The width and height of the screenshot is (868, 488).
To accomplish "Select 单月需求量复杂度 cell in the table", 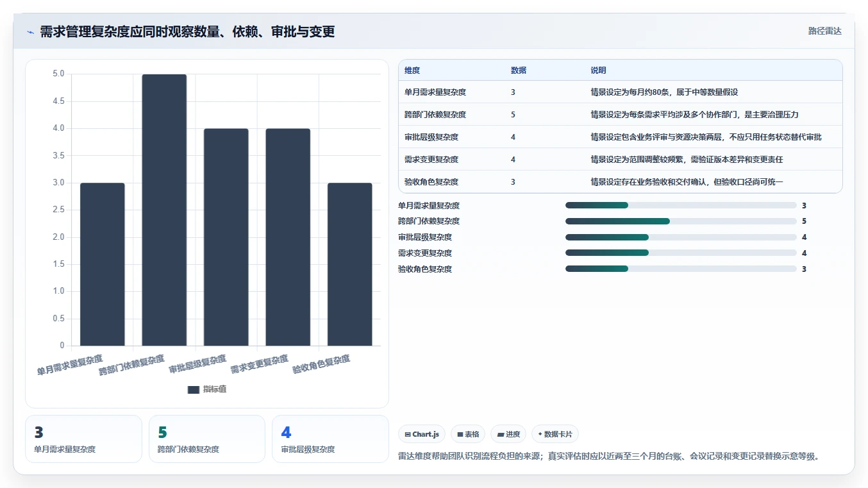I will coord(435,92).
